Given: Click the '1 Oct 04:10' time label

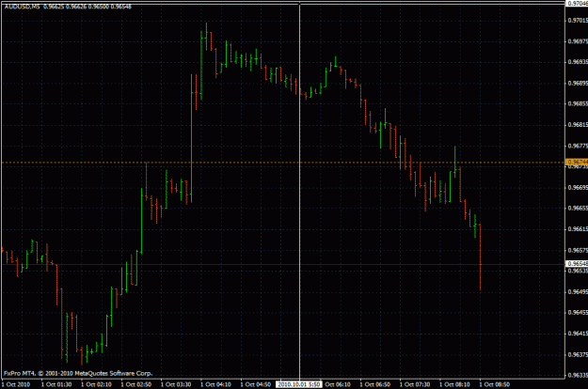Looking at the screenshot, I should pyautogui.click(x=215, y=384).
